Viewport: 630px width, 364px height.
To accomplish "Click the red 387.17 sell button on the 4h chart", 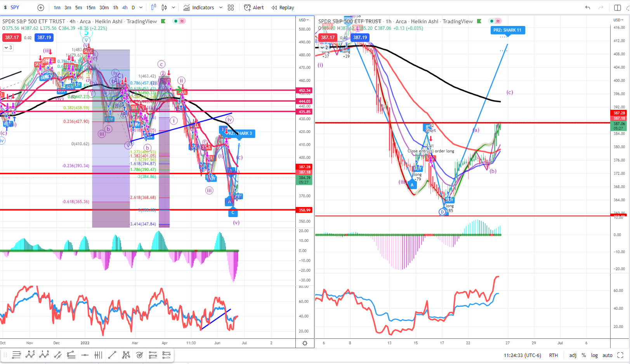I will tap(12, 38).
